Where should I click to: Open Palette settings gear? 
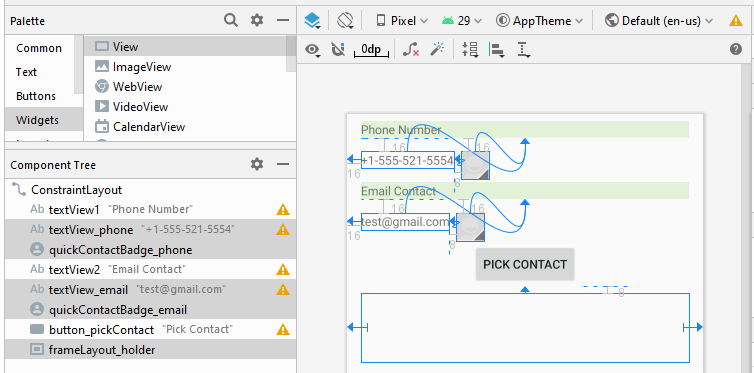pyautogui.click(x=257, y=20)
